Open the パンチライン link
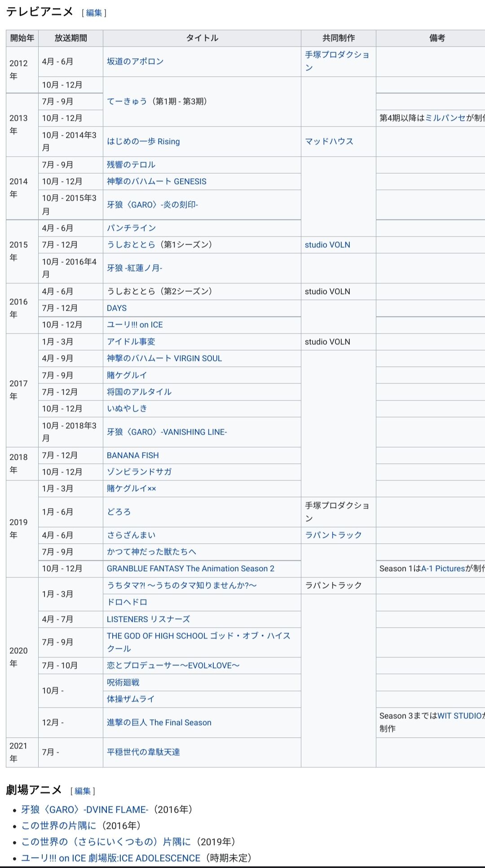 click(x=131, y=228)
